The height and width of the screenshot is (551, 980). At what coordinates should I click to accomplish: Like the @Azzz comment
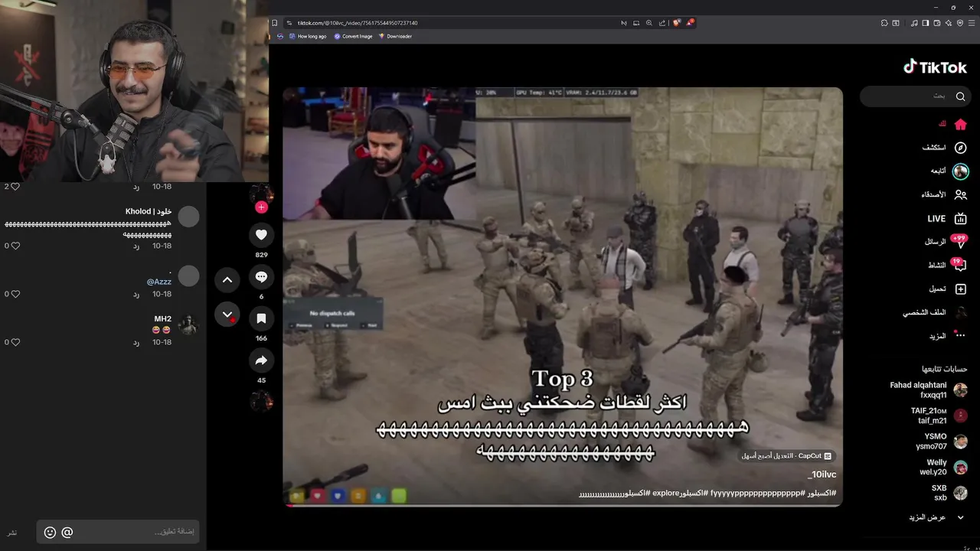(x=15, y=294)
